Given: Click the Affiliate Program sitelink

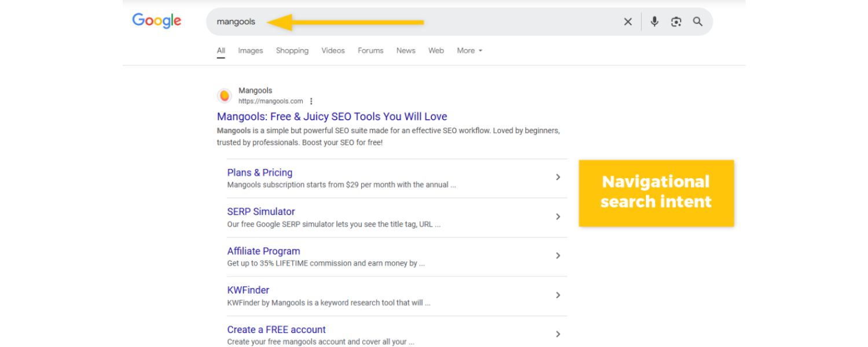Looking at the screenshot, I should (x=263, y=250).
